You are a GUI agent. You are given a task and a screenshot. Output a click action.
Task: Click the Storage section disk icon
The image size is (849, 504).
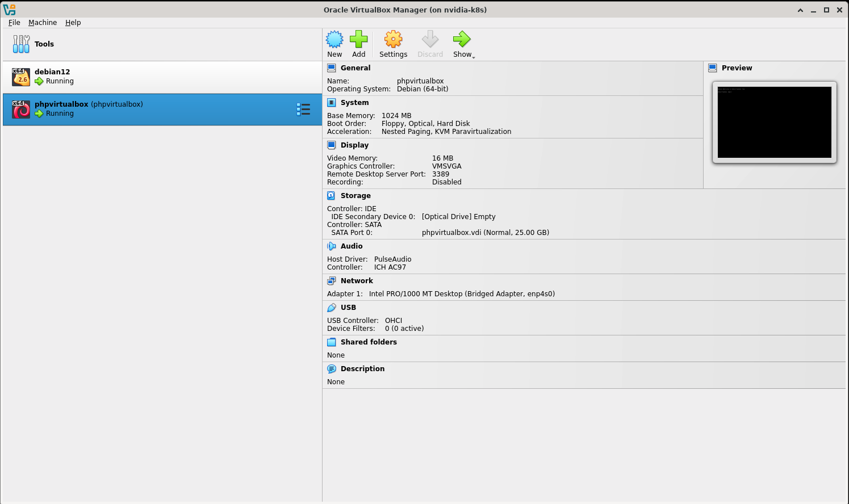(x=332, y=196)
